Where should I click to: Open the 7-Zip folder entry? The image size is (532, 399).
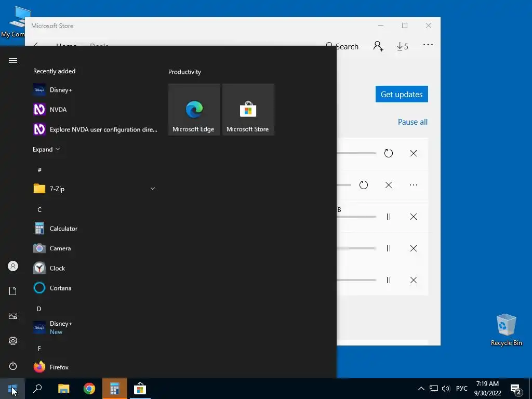(x=95, y=189)
